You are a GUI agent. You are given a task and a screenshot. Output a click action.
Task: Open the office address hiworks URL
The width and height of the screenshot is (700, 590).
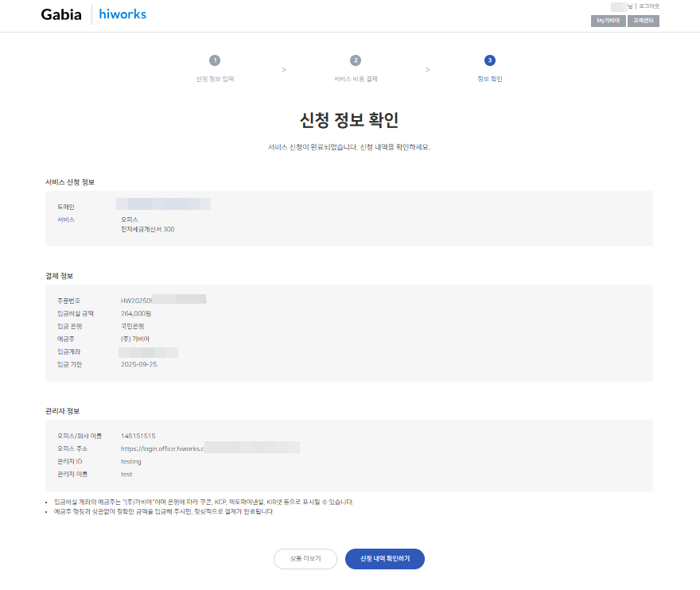click(x=210, y=448)
